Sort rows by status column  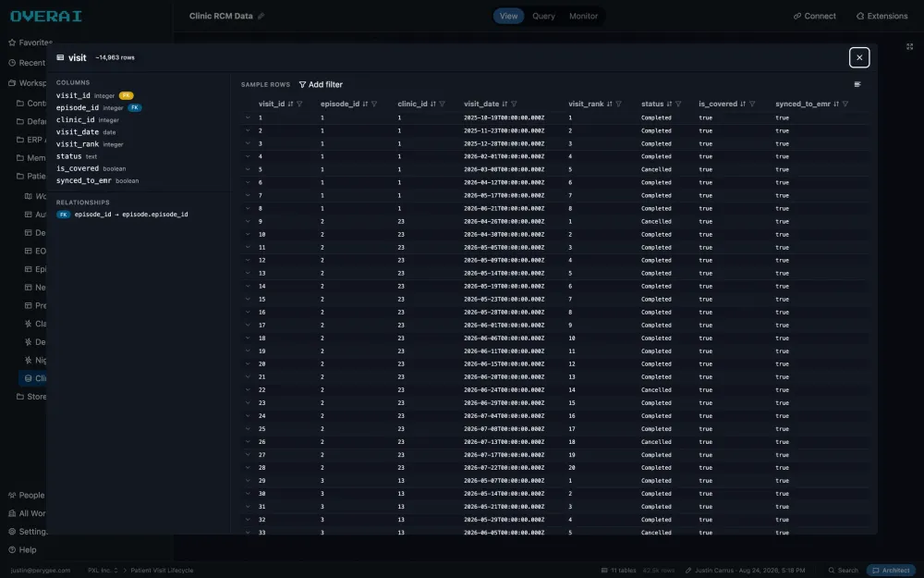click(669, 104)
